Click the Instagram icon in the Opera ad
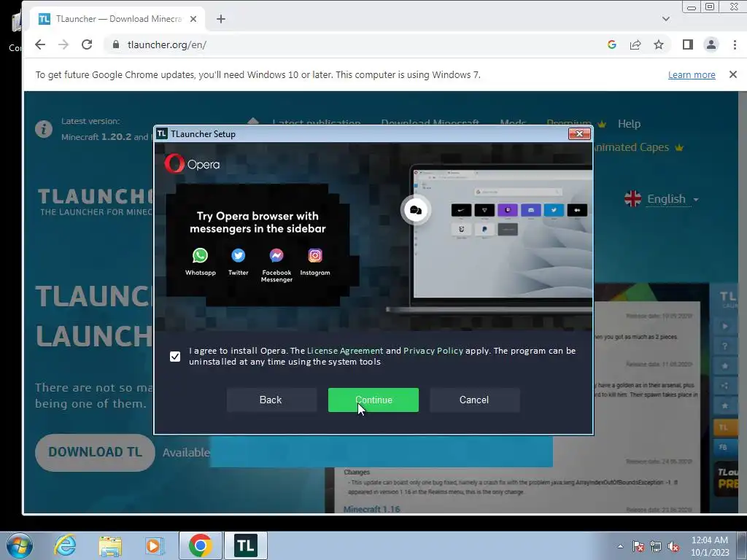 [315, 256]
